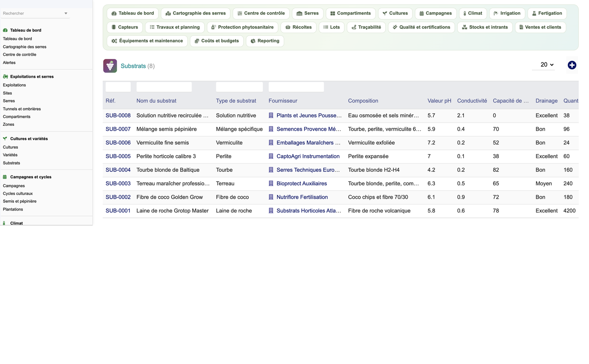Screen dimensions: 589x364
Task: Open the Climat top tab
Action: (473, 13)
